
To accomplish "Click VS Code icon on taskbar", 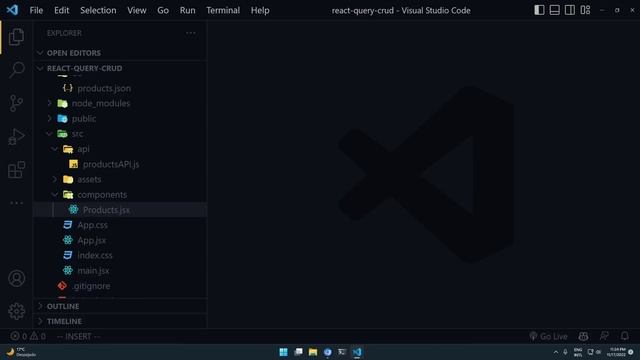I will point(357,352).
